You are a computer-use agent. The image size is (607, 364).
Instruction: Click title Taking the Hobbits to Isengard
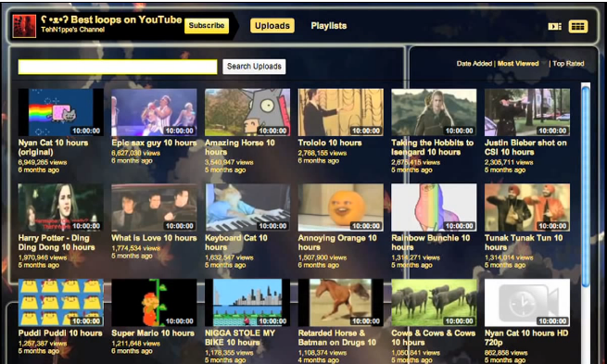(x=433, y=147)
